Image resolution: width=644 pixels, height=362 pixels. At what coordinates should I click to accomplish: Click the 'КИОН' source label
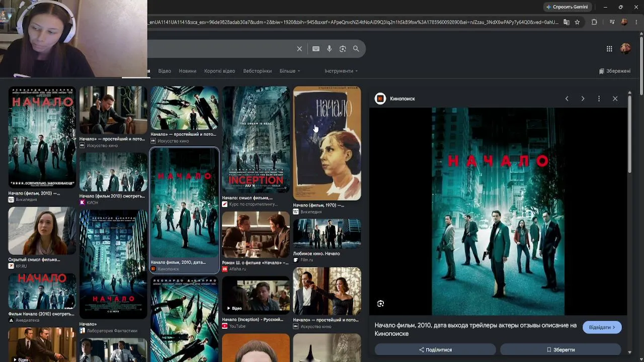click(93, 203)
